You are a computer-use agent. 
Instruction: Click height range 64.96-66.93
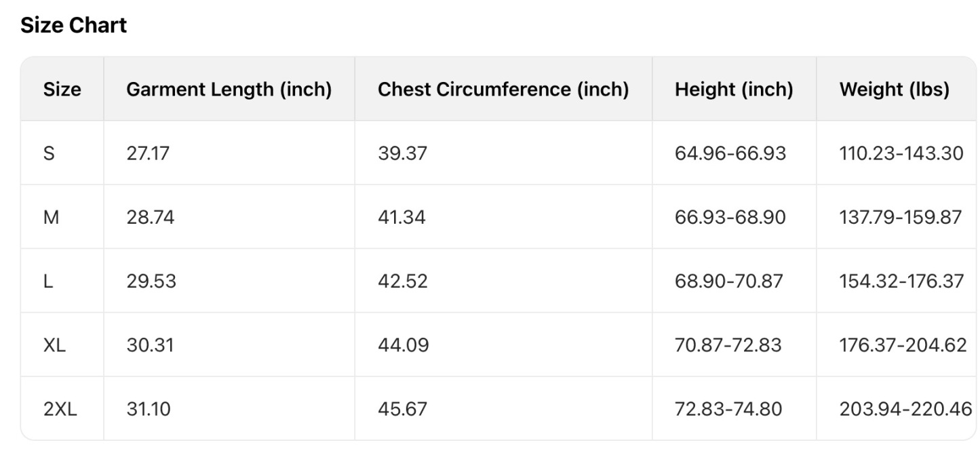(730, 153)
